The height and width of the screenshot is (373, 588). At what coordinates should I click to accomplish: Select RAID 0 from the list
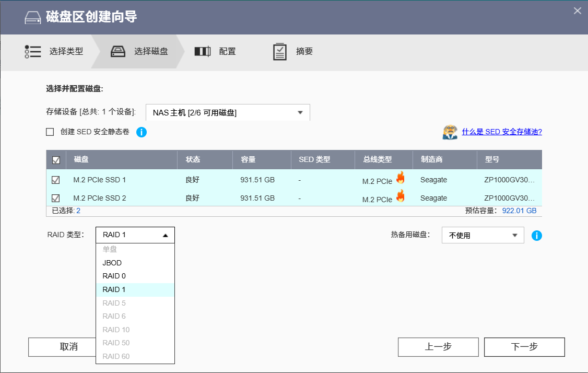(x=114, y=276)
